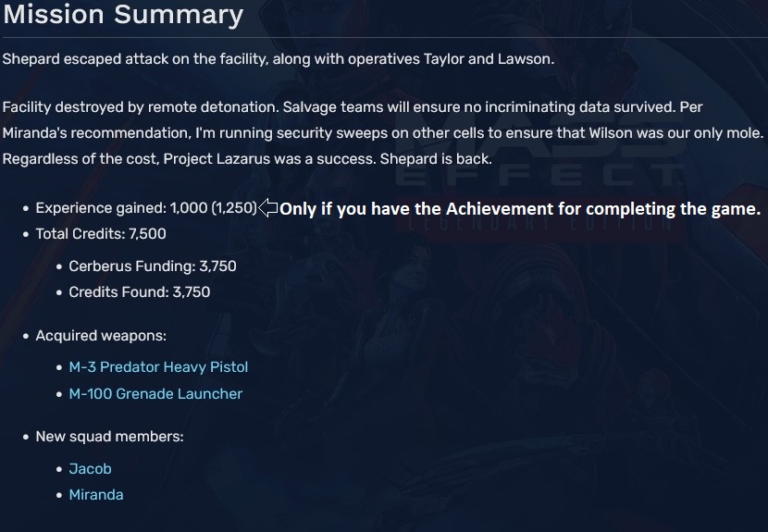Image resolution: width=768 pixels, height=532 pixels.
Task: Click the New squad members label
Action: pyautogui.click(x=109, y=437)
